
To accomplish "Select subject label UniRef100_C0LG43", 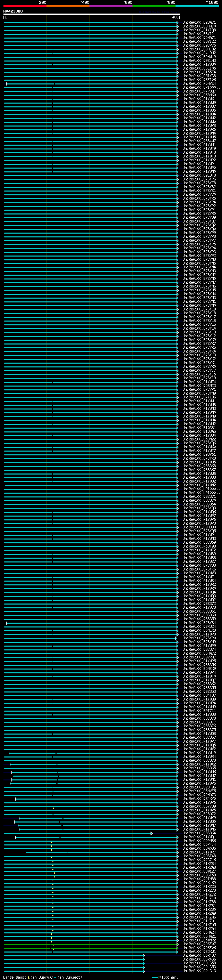I will [x=199, y=971].
